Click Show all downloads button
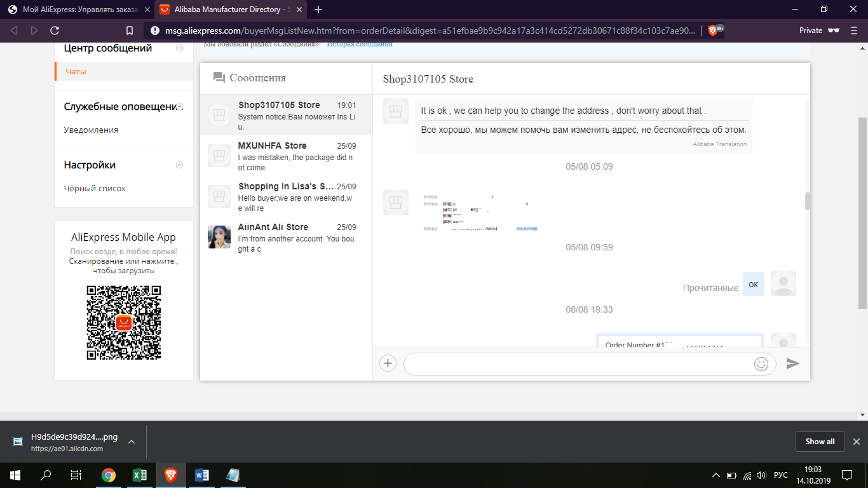Viewport: 868px width, 488px height. [x=820, y=442]
